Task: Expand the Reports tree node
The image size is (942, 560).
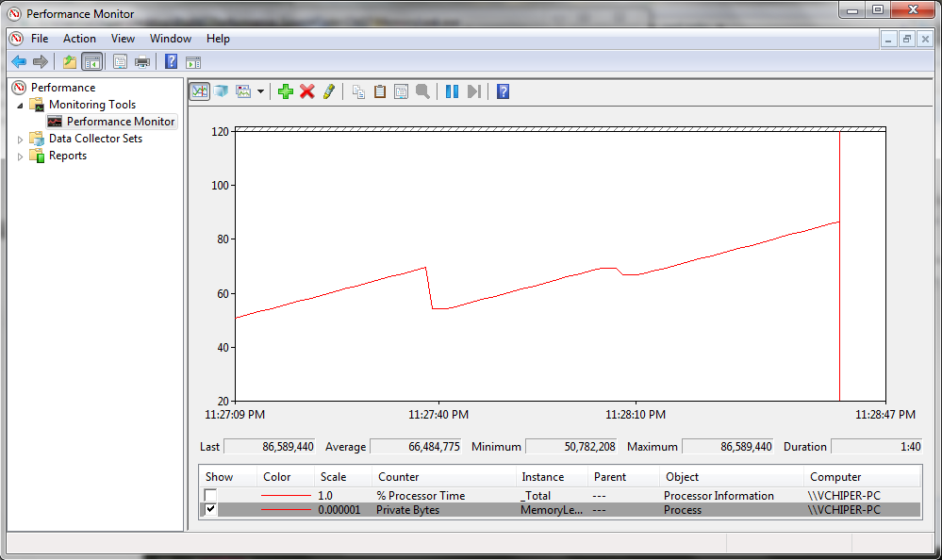Action: point(20,156)
